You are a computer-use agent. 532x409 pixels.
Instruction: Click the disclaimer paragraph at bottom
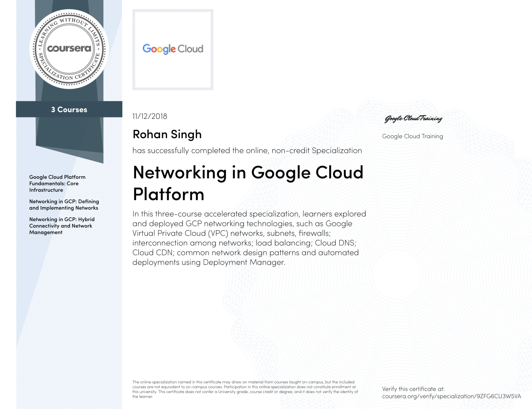245,389
